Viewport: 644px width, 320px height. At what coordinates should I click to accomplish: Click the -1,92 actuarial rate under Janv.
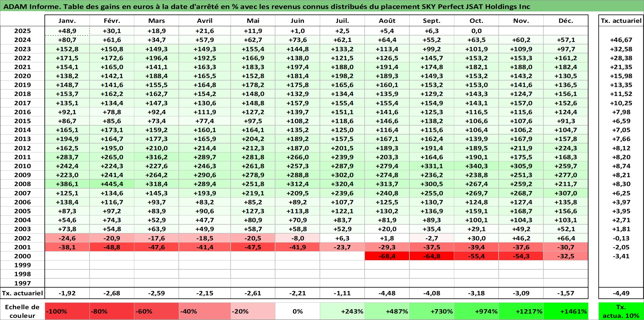(x=67, y=293)
